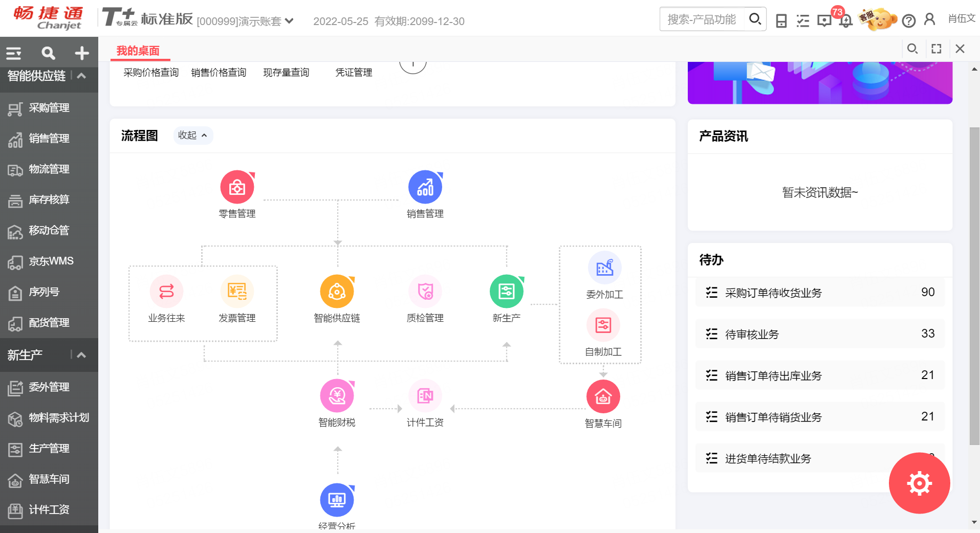The height and width of the screenshot is (533, 980).
Task: Click the plus icon in the left sidebar
Action: 81,53
